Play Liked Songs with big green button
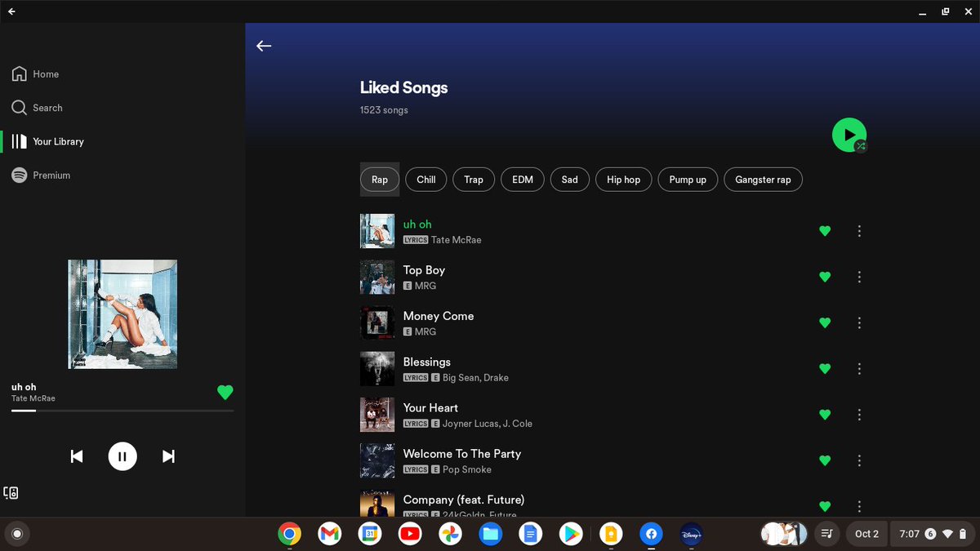This screenshot has height=551, width=980. coord(849,135)
